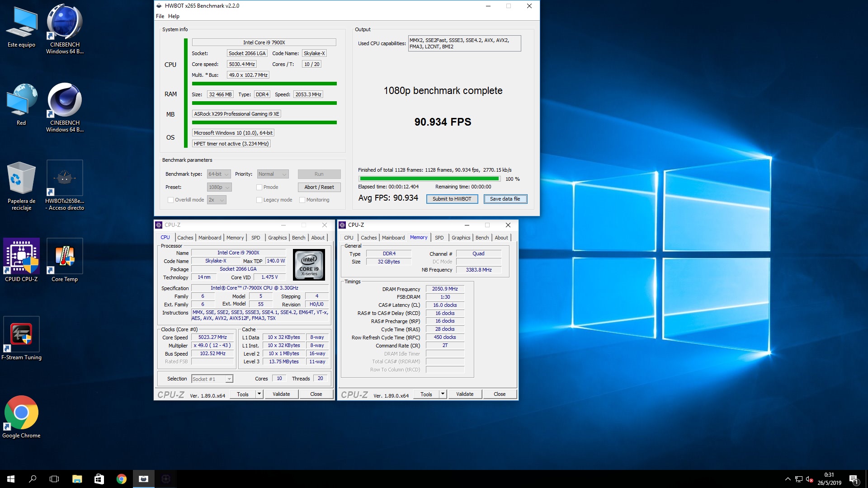The width and height of the screenshot is (868, 488).
Task: Open Google Chrome desktop shortcut
Action: click(21, 417)
